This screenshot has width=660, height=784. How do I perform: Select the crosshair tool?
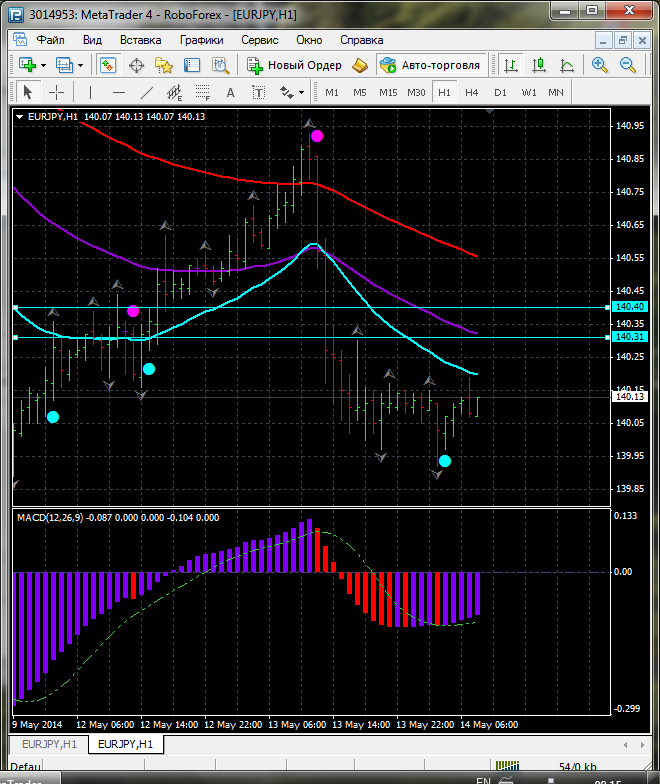pyautogui.click(x=56, y=92)
